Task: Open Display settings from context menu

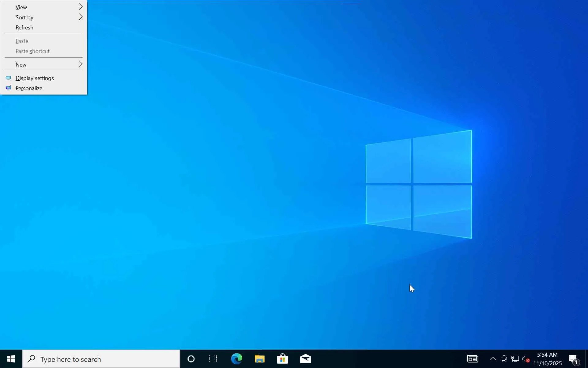Action: 35,78
